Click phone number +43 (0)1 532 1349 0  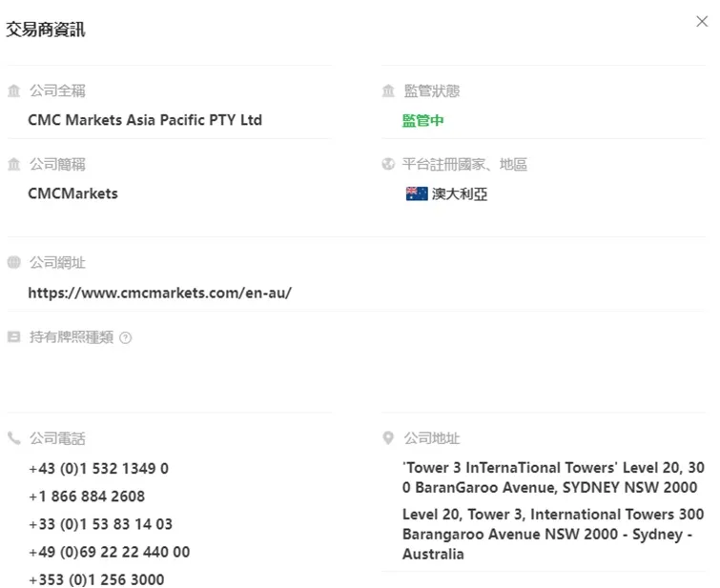[99, 469]
